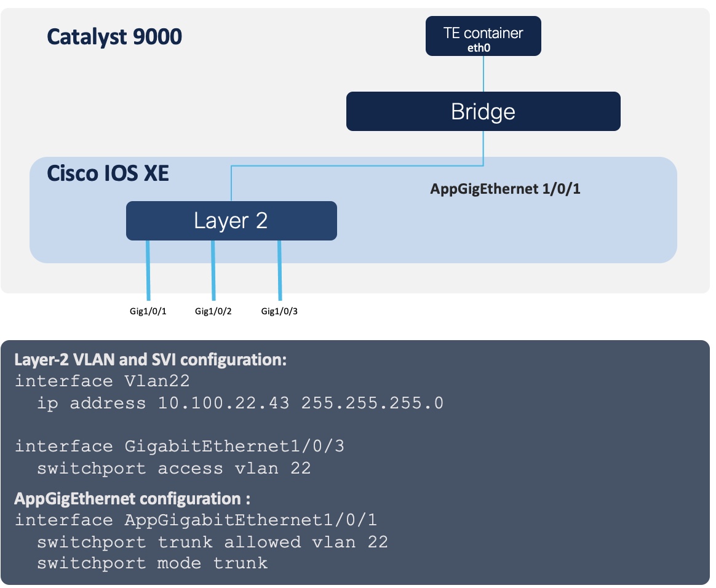Click the eth0 label in TE container

click(483, 46)
